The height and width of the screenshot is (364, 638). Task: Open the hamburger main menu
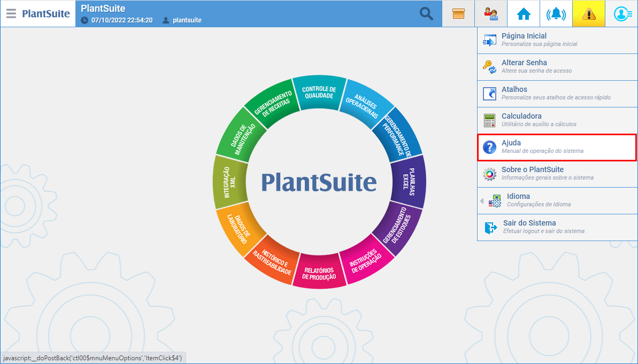tap(11, 13)
